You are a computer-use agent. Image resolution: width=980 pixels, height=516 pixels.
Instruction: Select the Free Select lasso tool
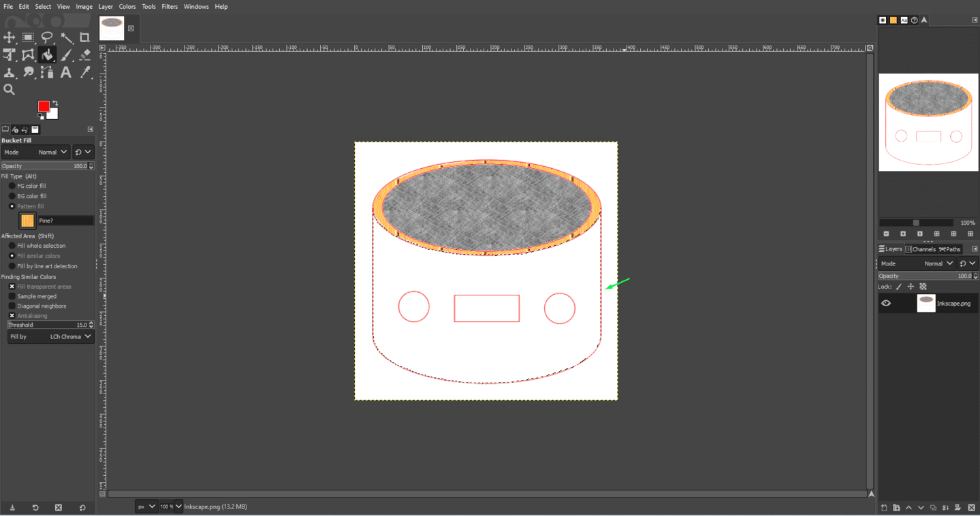pyautogui.click(x=47, y=38)
